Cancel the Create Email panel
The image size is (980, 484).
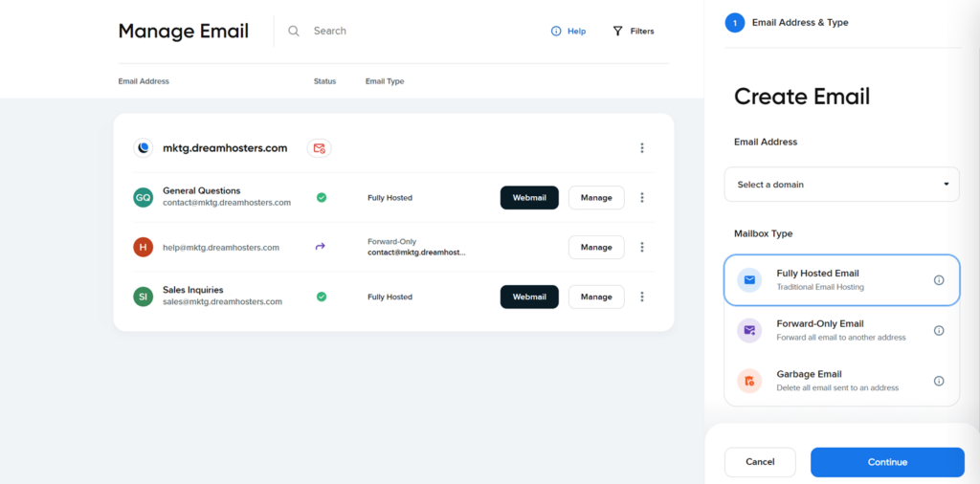click(x=760, y=462)
